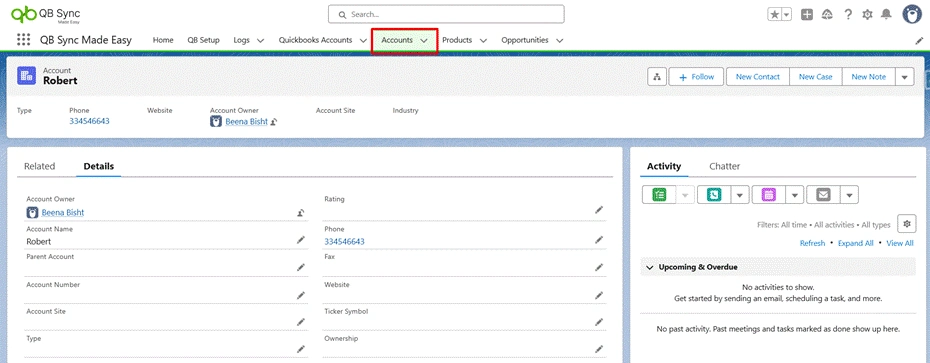The height and width of the screenshot is (363, 930).
Task: Open the Accounts nav tab
Action: pos(397,40)
